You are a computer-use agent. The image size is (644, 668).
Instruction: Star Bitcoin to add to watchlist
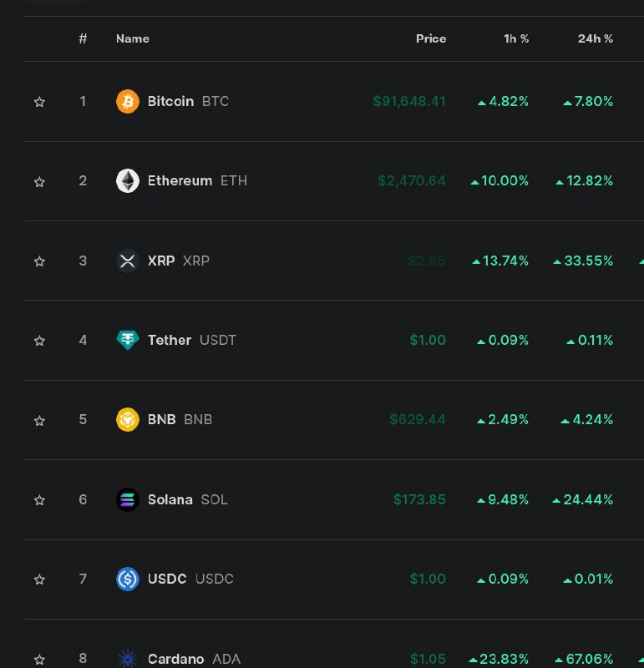pyautogui.click(x=39, y=102)
